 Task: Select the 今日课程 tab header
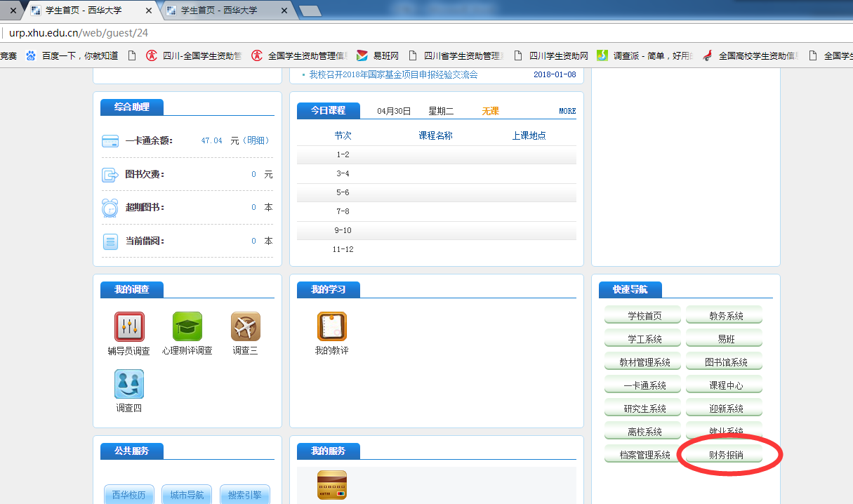(328, 111)
